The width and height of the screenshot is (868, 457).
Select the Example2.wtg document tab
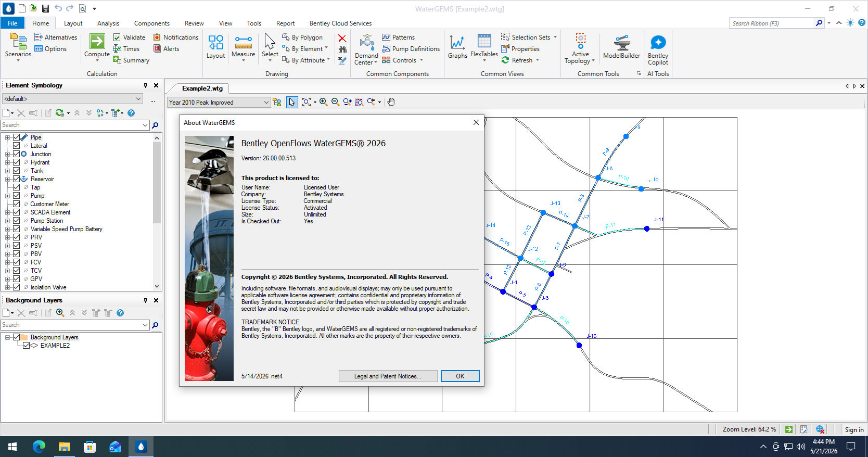(x=202, y=88)
